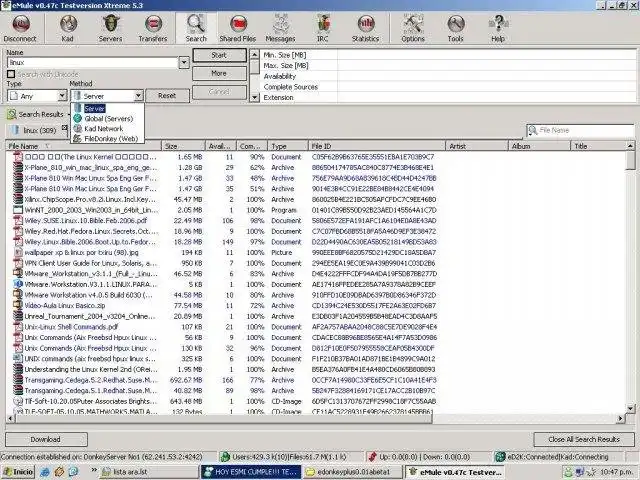
Task: Expand the Name search history dropdown
Action: pos(184,62)
